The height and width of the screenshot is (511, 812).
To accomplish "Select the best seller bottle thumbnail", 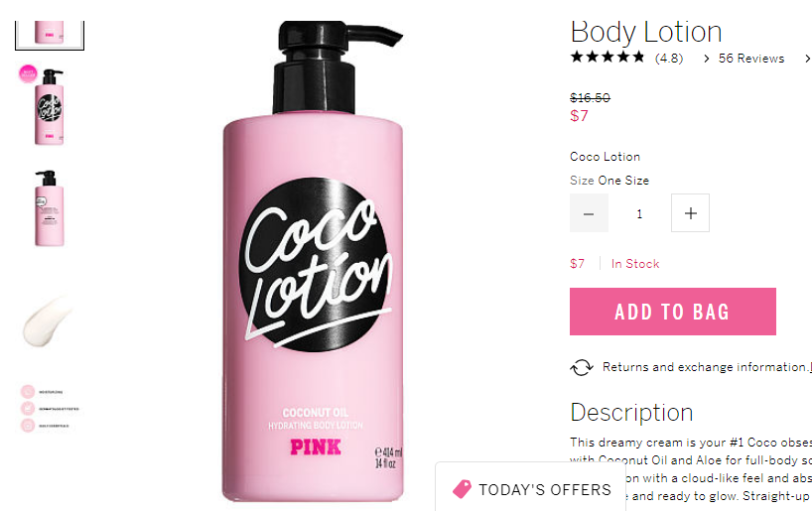I will coord(50,106).
